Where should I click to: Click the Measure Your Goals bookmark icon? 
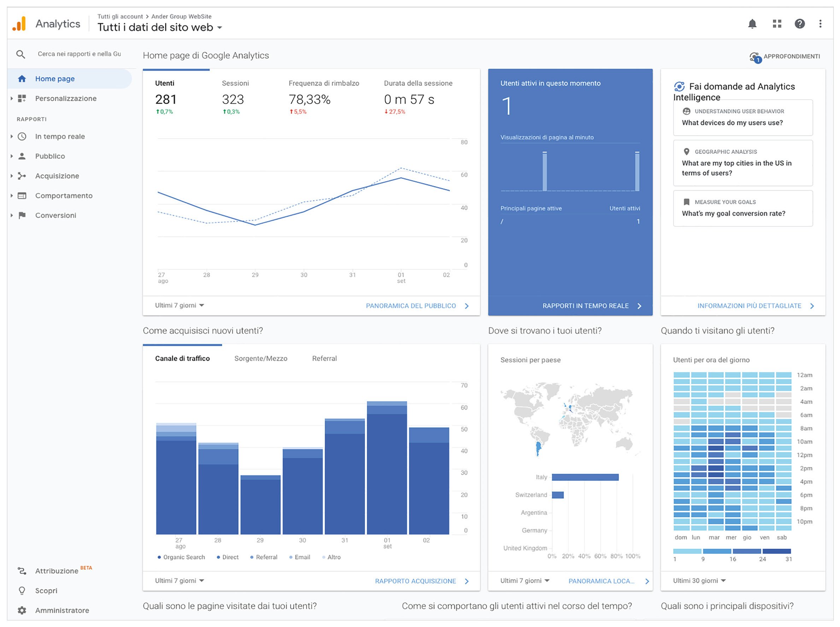click(x=686, y=202)
